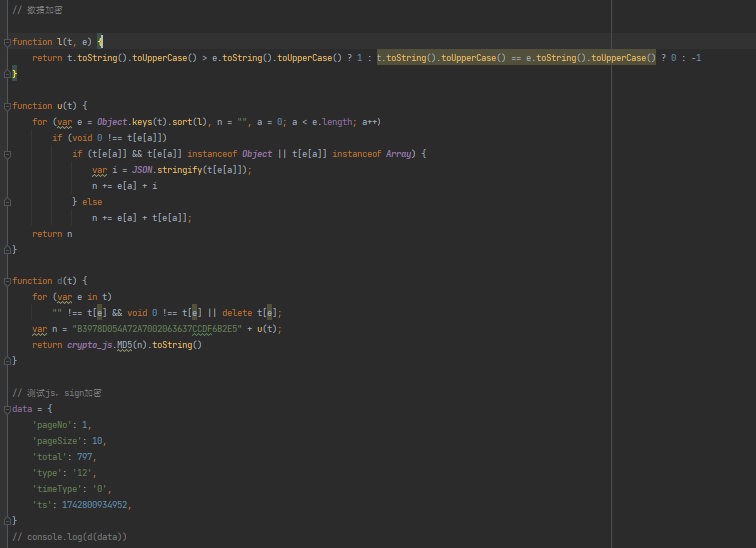This screenshot has width=756, height=548.
Task: Click the timestamp value 1742800934952
Action: coord(95,505)
